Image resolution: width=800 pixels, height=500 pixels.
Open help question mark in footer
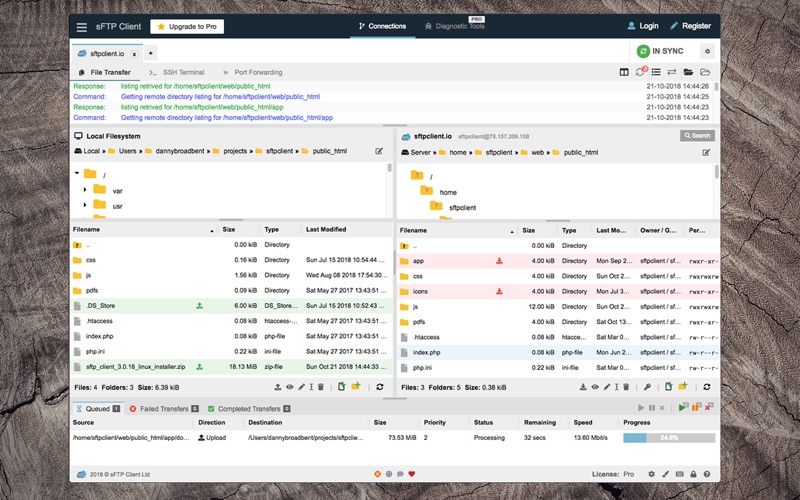click(x=707, y=474)
